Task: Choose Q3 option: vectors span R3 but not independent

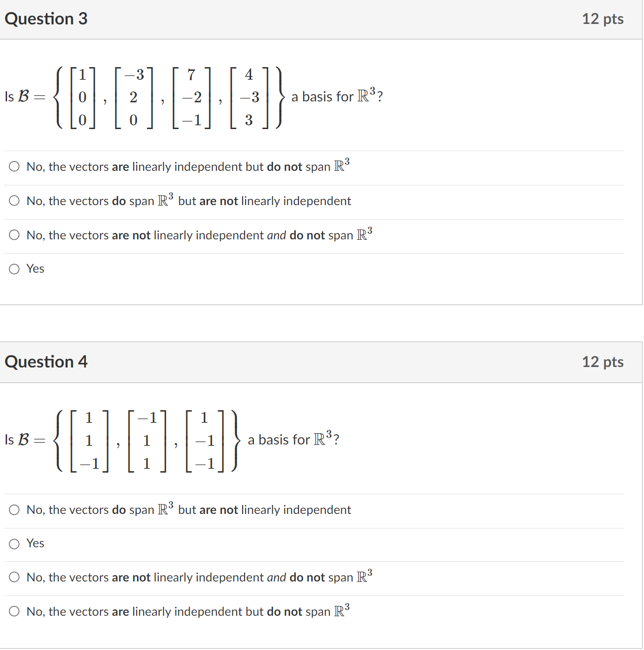Action: tap(14, 200)
